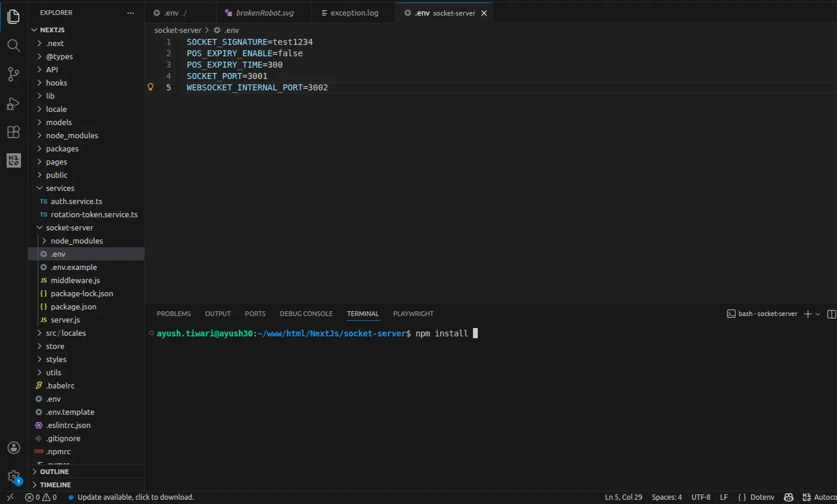Expand the API folder
The height and width of the screenshot is (504, 837).
tap(51, 69)
